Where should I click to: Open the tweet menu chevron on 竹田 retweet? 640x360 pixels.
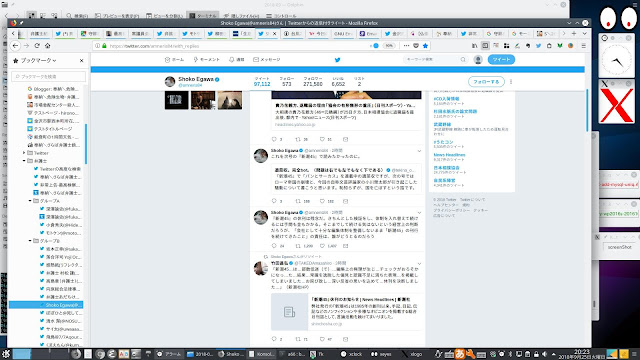(419, 264)
